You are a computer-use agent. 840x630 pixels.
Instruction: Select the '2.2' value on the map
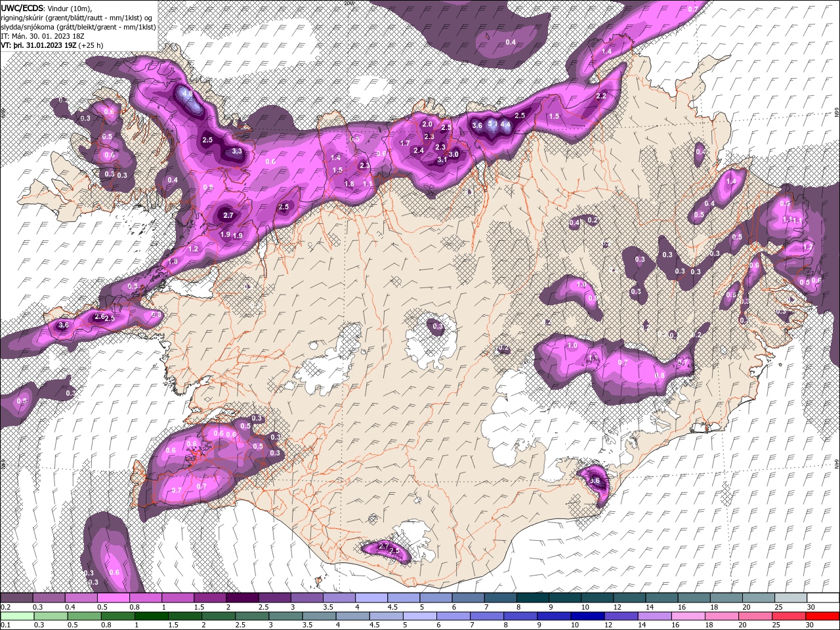600,96
